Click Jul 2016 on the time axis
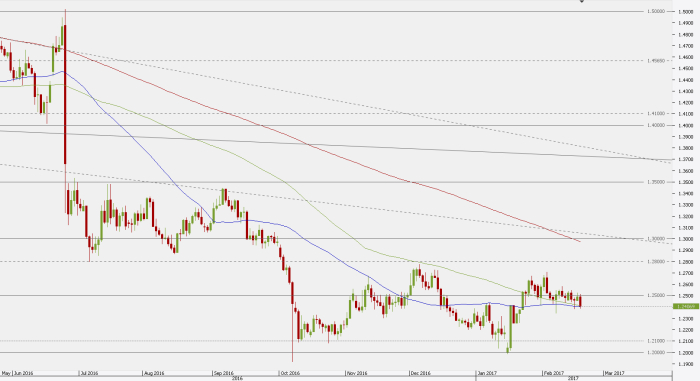Viewport: 700px width, 381px height. (89, 373)
